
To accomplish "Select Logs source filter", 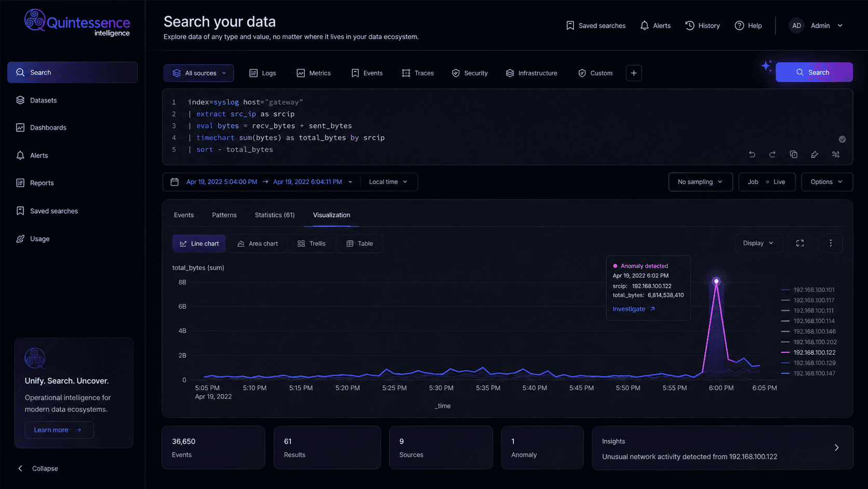I will [263, 73].
